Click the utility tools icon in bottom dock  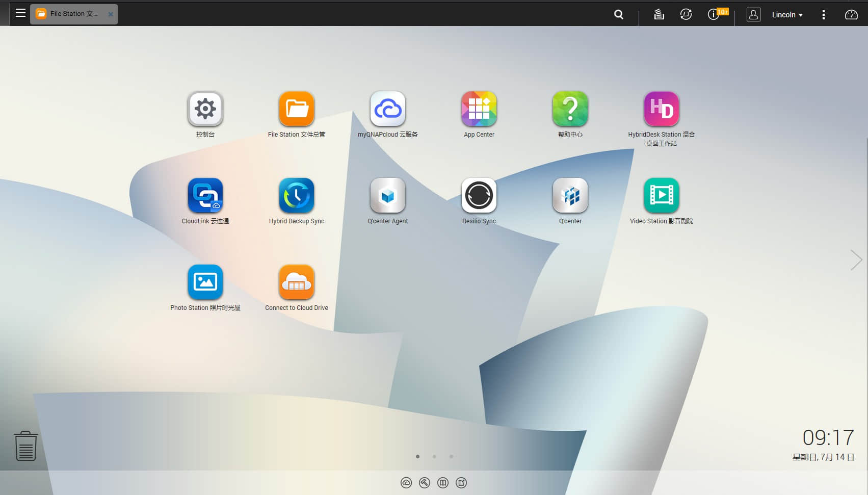tap(425, 483)
